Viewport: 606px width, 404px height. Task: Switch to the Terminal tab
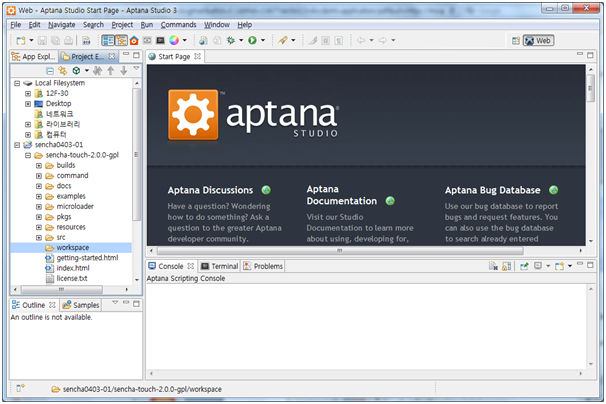tap(220, 266)
